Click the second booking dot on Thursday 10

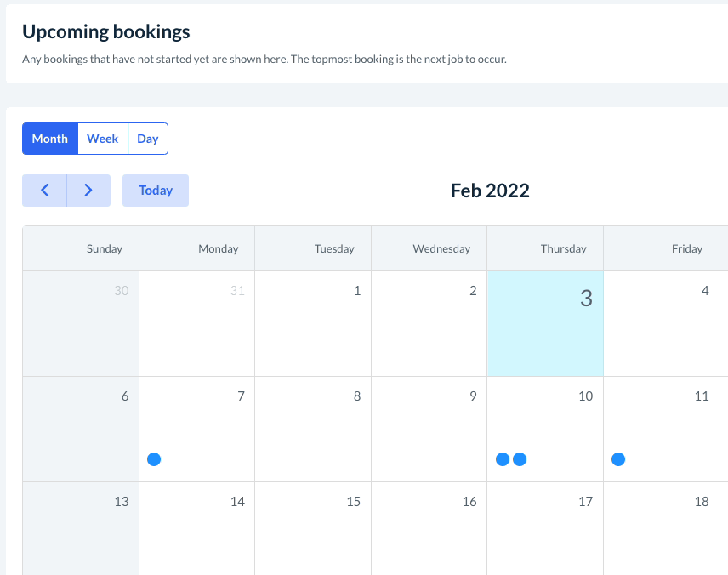[520, 459]
